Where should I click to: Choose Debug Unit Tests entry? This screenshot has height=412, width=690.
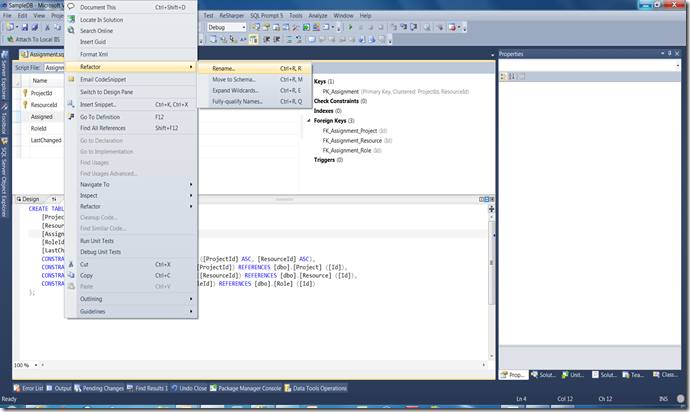[131, 252]
